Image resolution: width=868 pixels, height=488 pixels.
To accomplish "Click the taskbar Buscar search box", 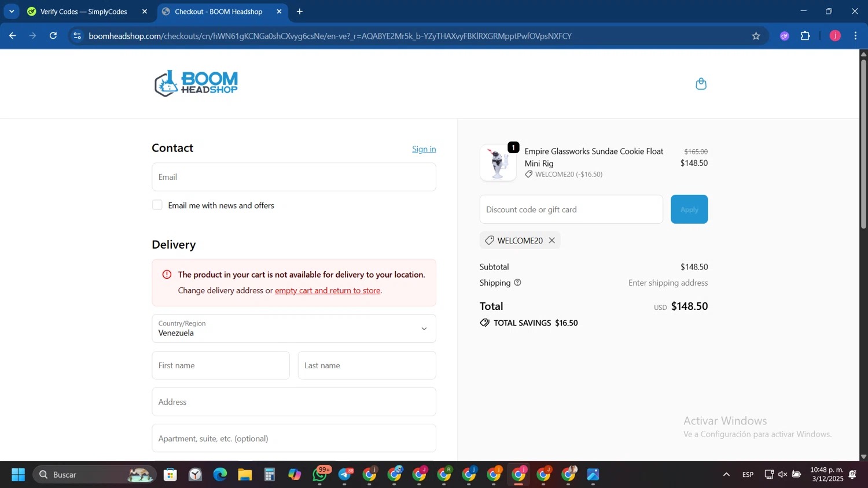I will 95,475.
